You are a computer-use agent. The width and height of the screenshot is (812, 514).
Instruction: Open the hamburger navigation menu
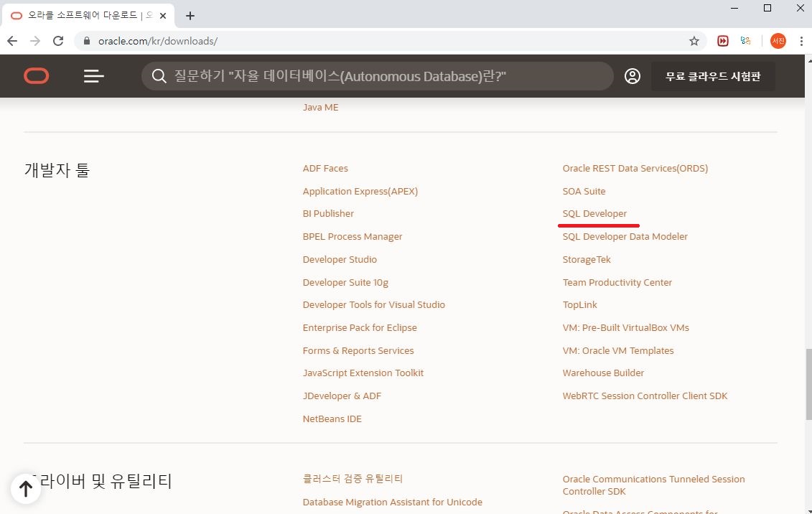click(94, 76)
